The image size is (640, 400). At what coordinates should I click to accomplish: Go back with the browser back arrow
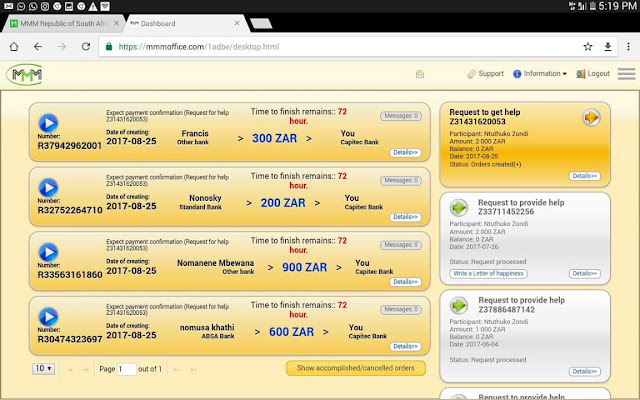click(x=38, y=47)
